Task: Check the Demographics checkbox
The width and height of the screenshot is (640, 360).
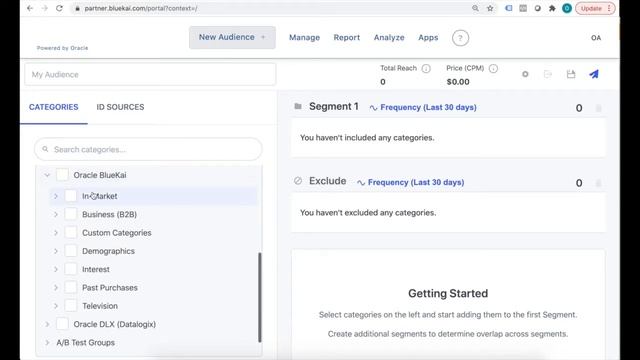Action: pyautogui.click(x=71, y=251)
